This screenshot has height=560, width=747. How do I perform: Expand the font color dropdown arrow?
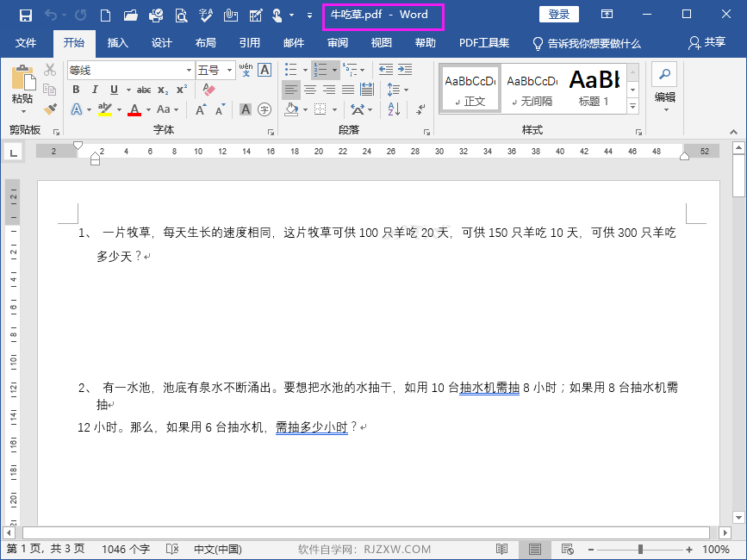(x=147, y=110)
